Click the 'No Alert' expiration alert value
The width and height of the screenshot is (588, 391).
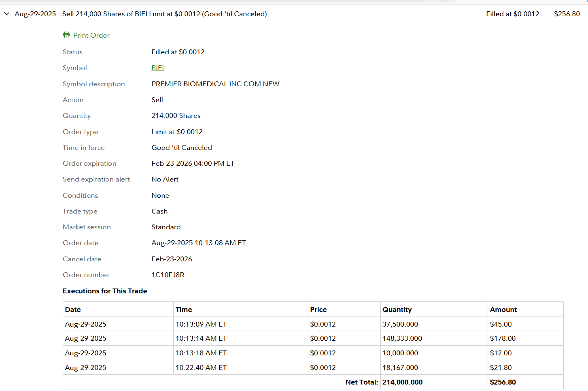point(165,179)
